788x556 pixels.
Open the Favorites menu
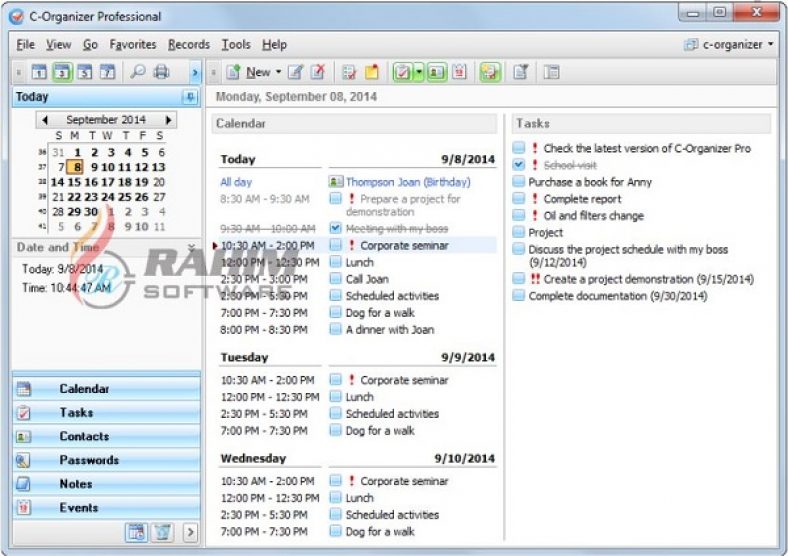[x=133, y=45]
